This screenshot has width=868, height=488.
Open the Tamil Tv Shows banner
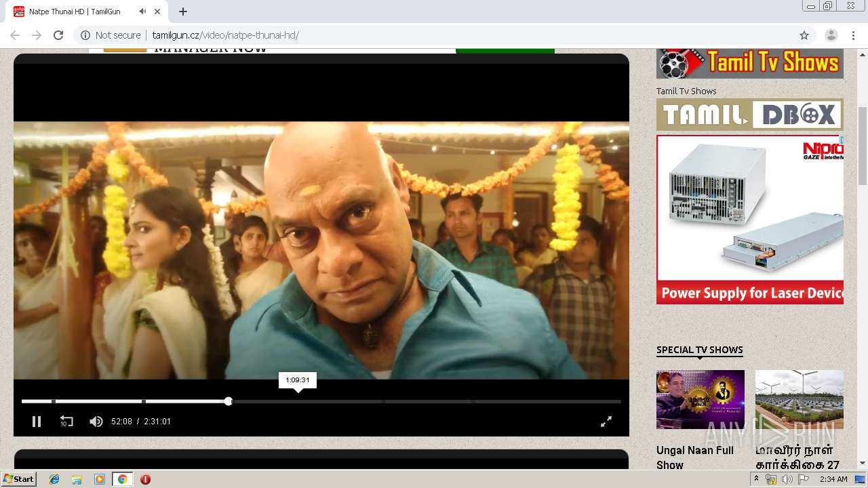coord(750,64)
